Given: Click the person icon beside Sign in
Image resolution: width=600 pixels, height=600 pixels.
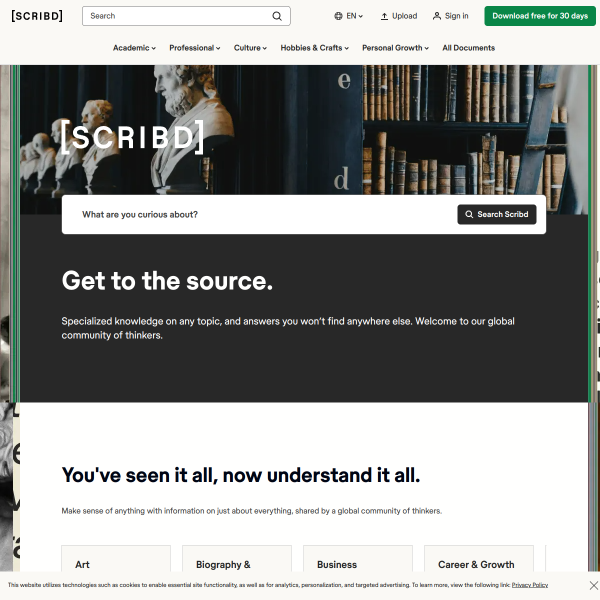Looking at the screenshot, I should (437, 16).
